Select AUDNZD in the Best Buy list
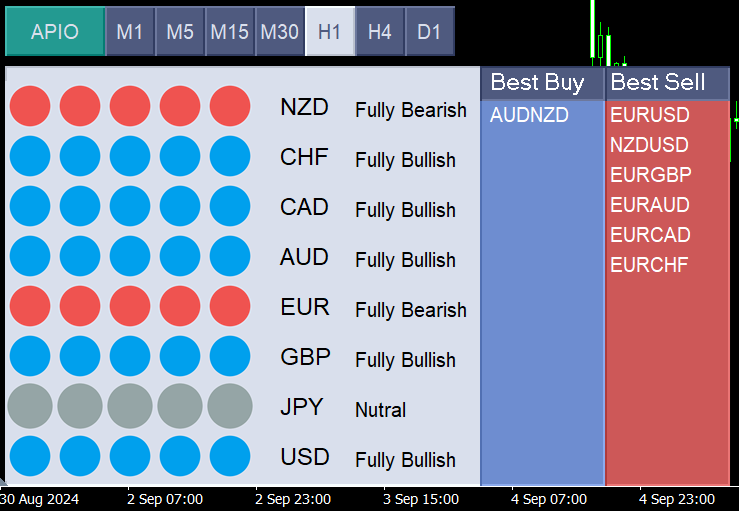The height and width of the screenshot is (511, 739). (529, 116)
